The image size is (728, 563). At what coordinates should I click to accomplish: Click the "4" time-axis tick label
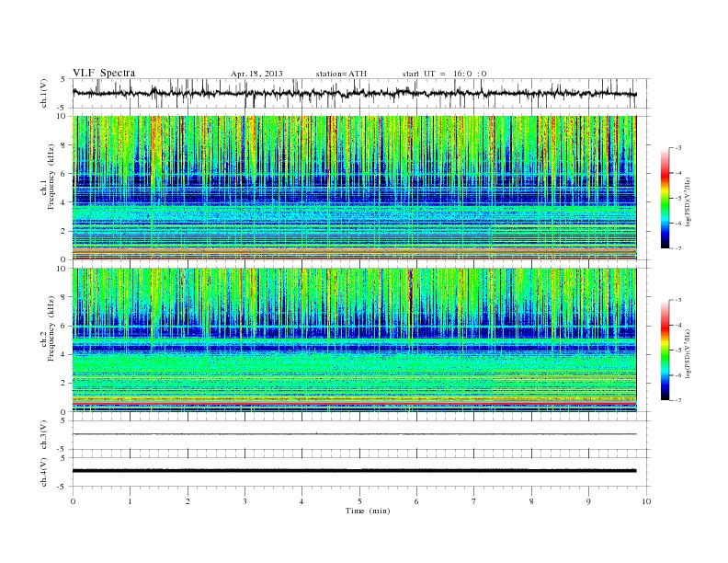click(x=301, y=501)
